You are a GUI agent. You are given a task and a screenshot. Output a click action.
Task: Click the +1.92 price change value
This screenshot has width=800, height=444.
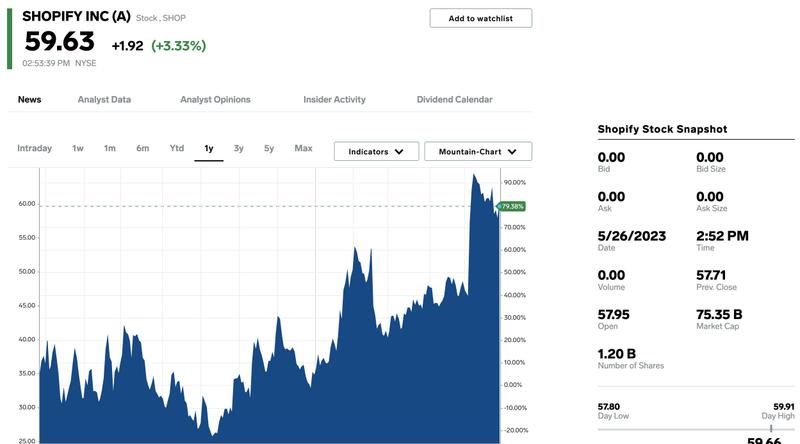pos(128,46)
